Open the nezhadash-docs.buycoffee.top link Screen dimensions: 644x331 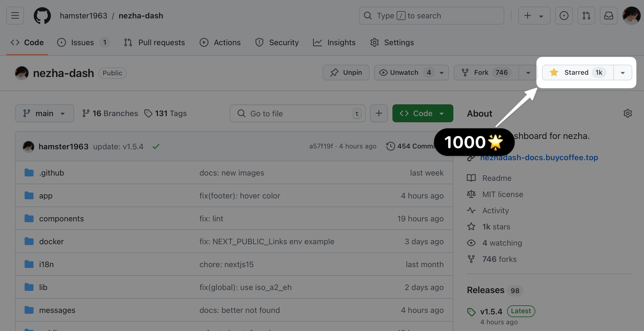[x=539, y=157]
